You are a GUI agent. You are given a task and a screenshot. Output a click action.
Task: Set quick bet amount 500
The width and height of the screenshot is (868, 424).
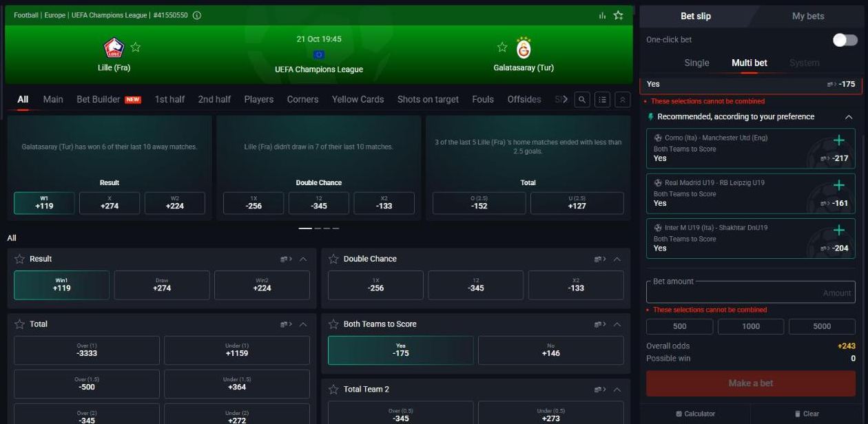tap(679, 326)
